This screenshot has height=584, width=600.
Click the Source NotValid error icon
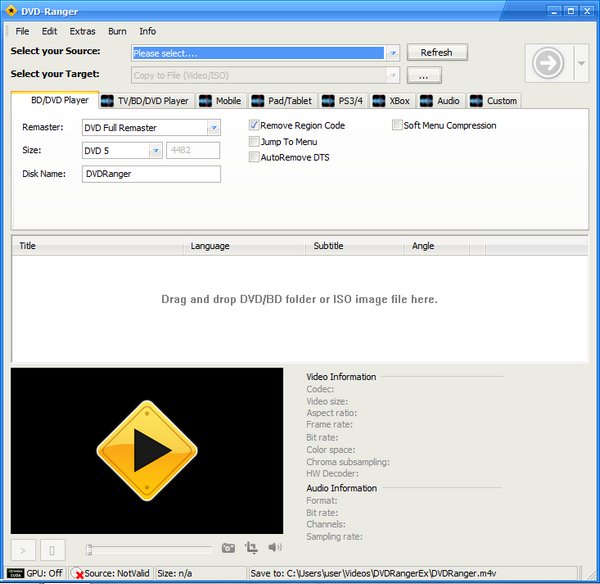(x=78, y=573)
